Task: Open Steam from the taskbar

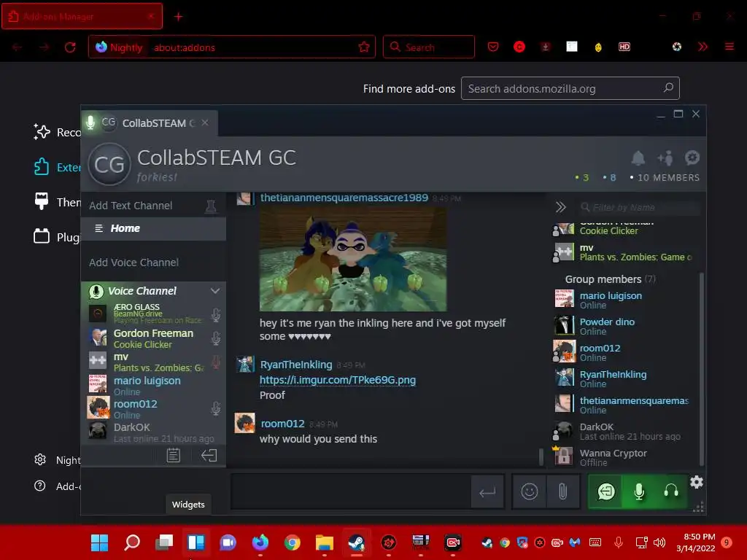Action: tap(356, 542)
